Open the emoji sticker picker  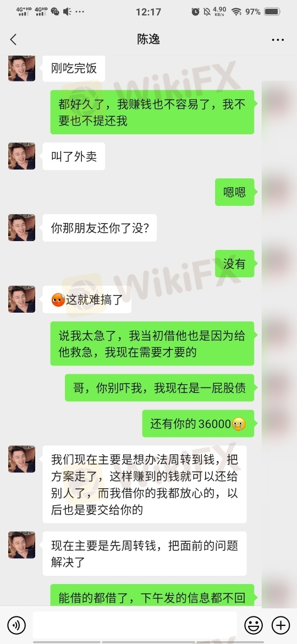tap(254, 625)
